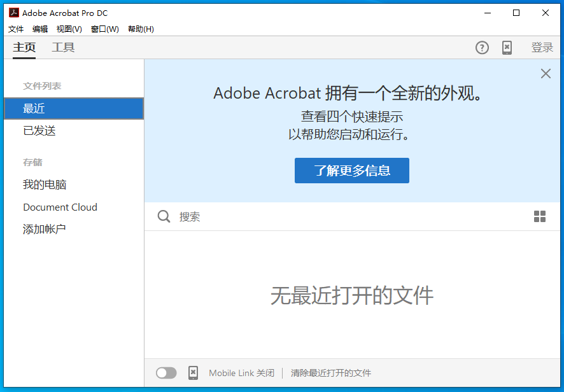Screen dimensions: 564x392
Task: Select the 主页 tab
Action: pyautogui.click(x=24, y=48)
